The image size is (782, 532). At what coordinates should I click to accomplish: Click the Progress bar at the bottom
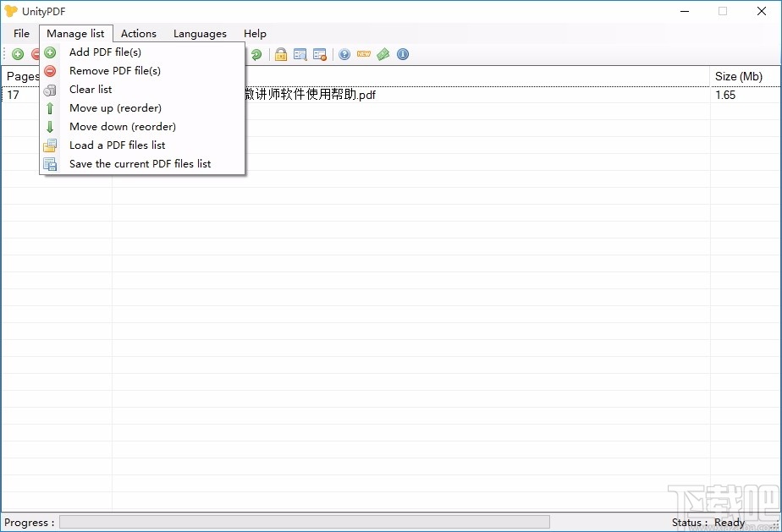pos(305,522)
